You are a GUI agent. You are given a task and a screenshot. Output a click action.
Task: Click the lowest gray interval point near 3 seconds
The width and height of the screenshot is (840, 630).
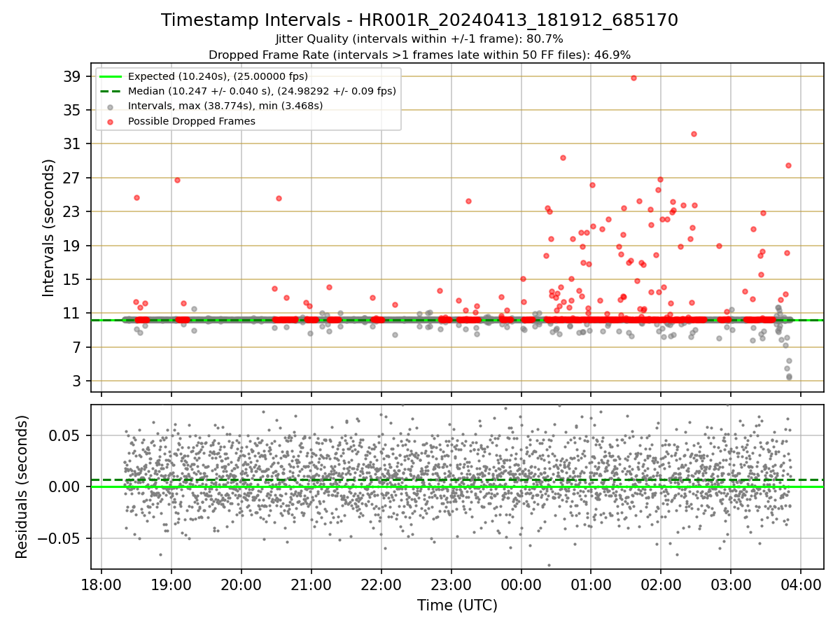(789, 377)
